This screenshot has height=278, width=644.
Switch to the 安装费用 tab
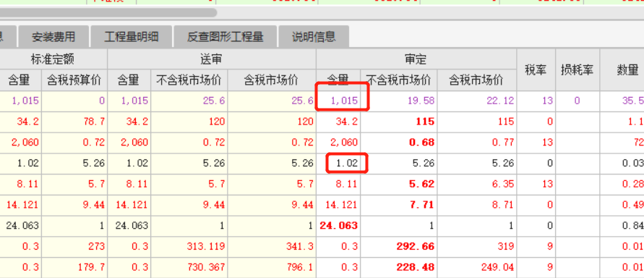tap(53, 37)
